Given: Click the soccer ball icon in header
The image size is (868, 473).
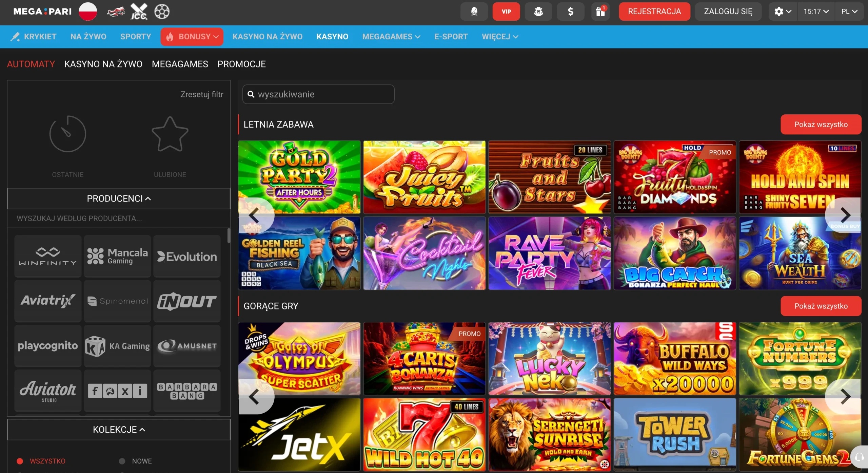Looking at the screenshot, I should [x=162, y=12].
